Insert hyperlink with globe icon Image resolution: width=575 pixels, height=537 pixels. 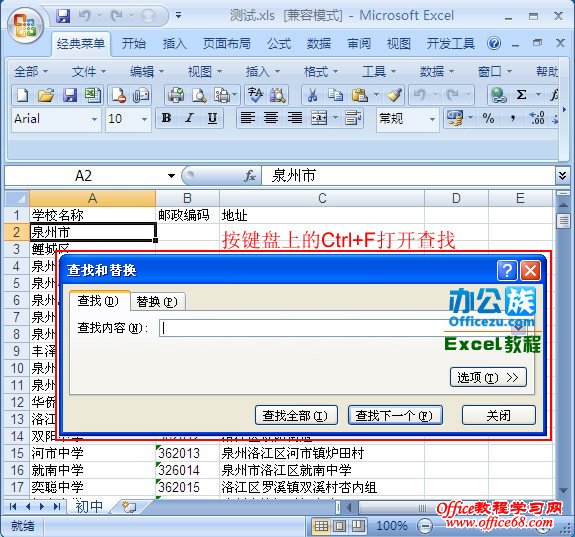click(x=498, y=95)
